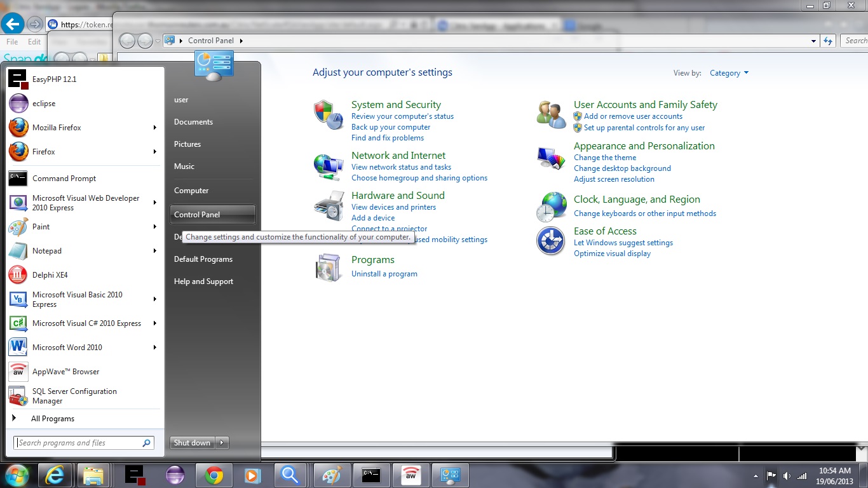The height and width of the screenshot is (488, 868).
Task: Click the Network and Internet globe icon
Action: coord(329,166)
